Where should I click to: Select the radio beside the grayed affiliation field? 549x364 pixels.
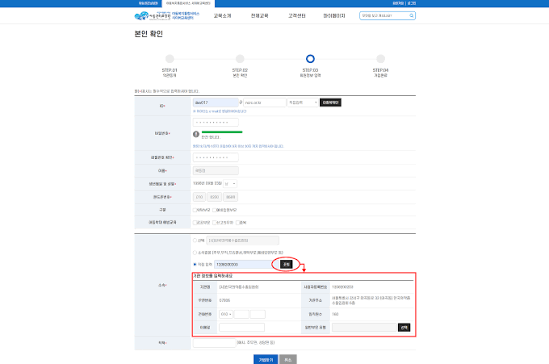pos(195,240)
